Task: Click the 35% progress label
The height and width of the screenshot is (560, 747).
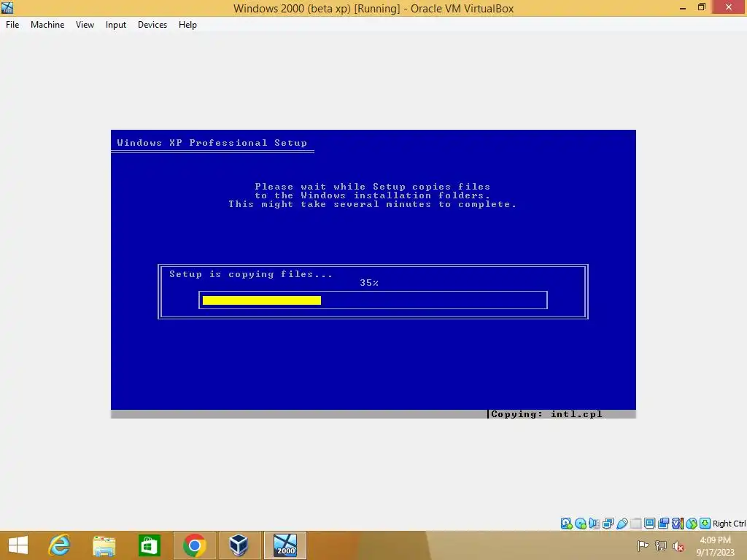Action: [x=369, y=283]
